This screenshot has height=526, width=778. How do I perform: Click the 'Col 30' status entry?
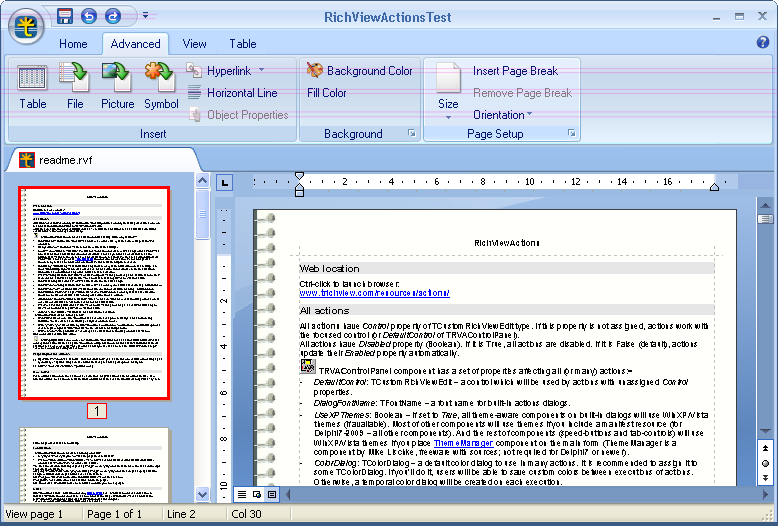coord(246,514)
